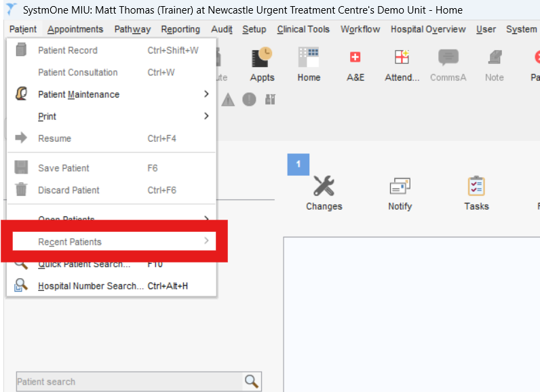The image size is (540, 392).
Task: Click the circular exclamation alert icon
Action: pos(249,100)
